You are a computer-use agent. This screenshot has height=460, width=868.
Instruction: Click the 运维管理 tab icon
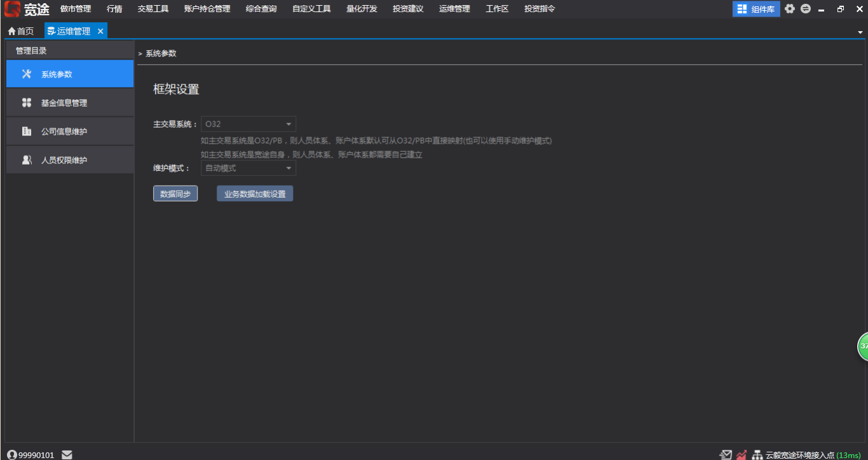tap(51, 31)
